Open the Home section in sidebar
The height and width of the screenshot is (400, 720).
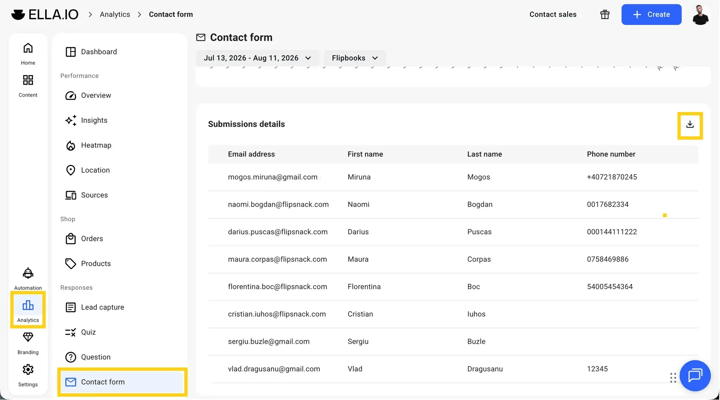pyautogui.click(x=28, y=53)
